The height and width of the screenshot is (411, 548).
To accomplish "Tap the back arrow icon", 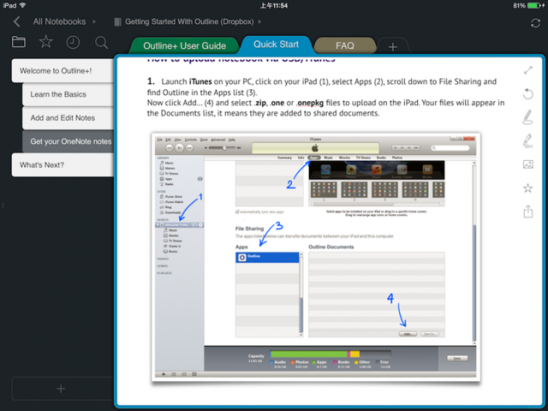I will pyautogui.click(x=16, y=22).
